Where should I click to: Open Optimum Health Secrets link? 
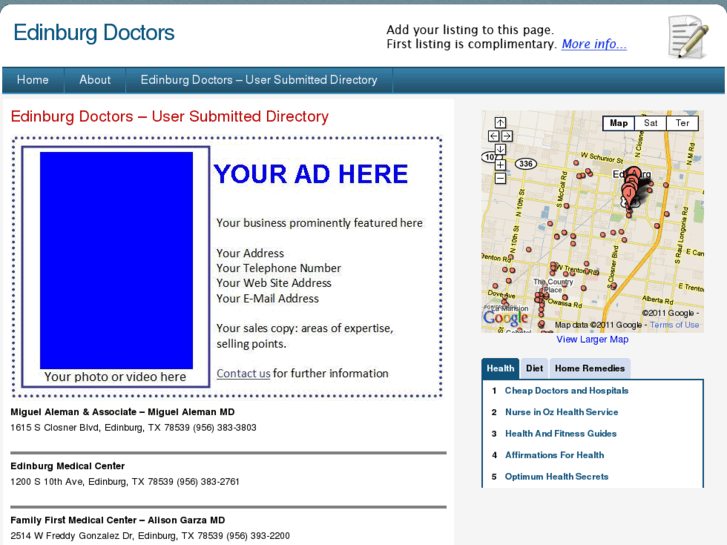pyautogui.click(x=556, y=476)
